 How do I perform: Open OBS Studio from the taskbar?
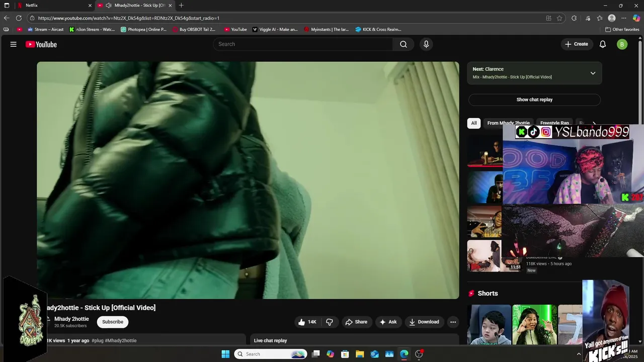(419, 354)
